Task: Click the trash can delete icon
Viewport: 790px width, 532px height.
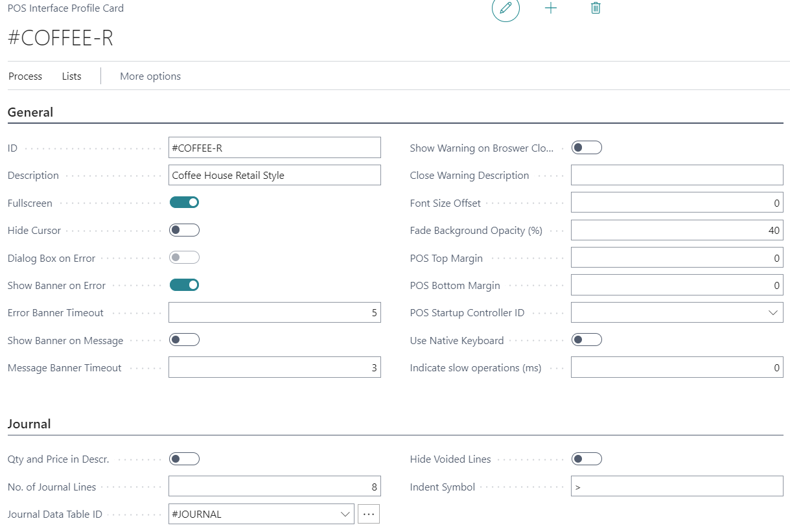Action: [x=596, y=8]
